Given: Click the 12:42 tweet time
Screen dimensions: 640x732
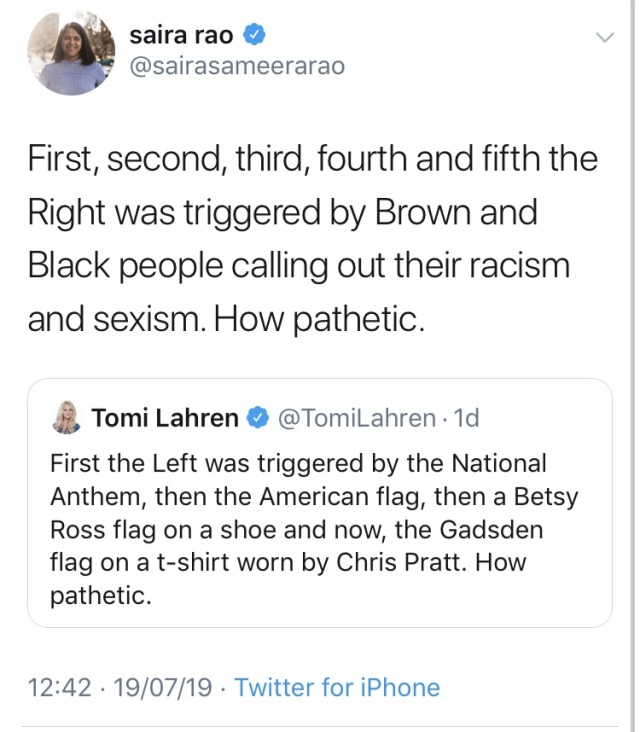Looking at the screenshot, I should [59, 687].
